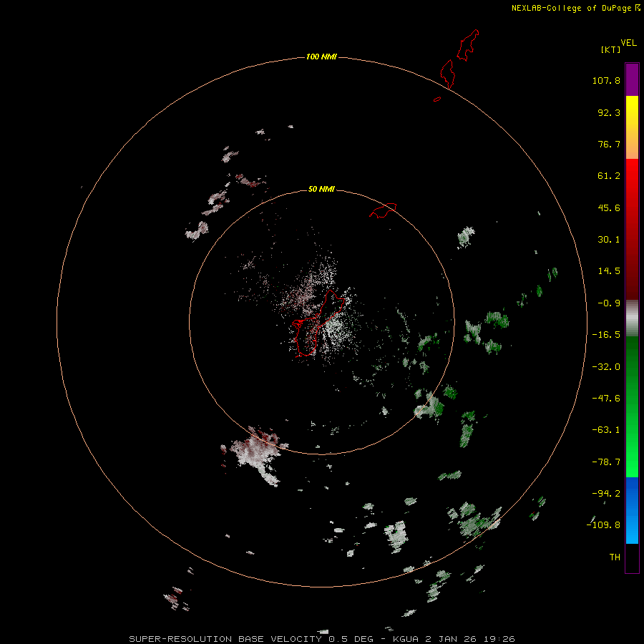This screenshot has height=644, width=644.
Task: Pick the purple segment of velocity scale
Action: [x=632, y=79]
